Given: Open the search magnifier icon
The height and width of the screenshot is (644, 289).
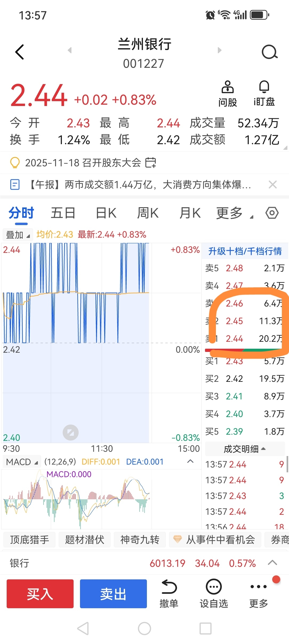Looking at the screenshot, I should click(270, 52).
